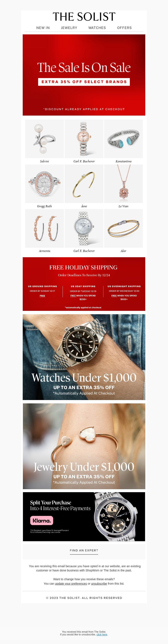Select the Gregg Ruth diamond ring product

pos(45,184)
